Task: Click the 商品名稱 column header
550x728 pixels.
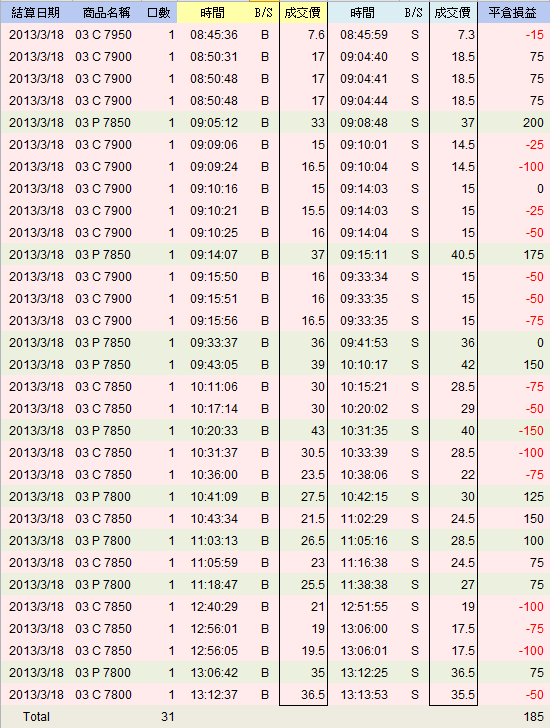Action: click(x=106, y=13)
